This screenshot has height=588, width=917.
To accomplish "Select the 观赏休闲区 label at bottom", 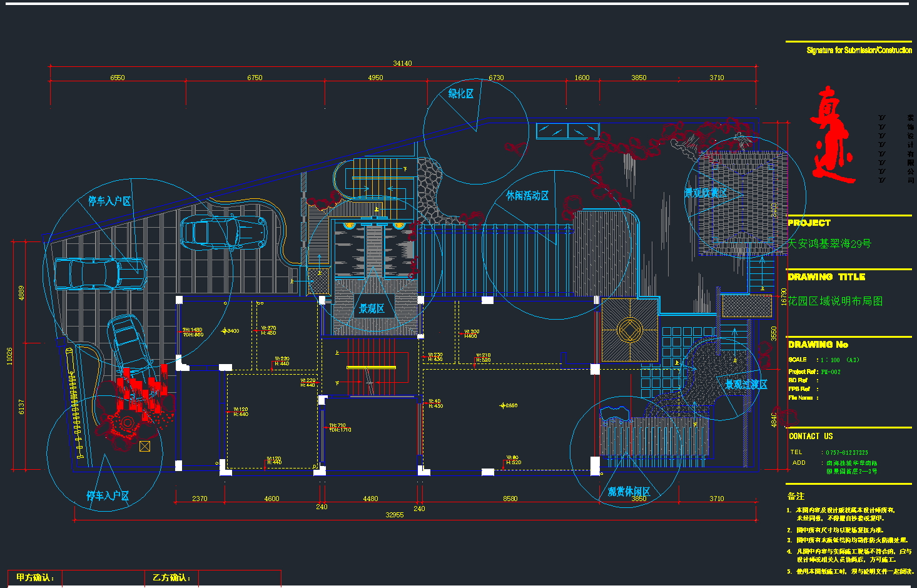I will tap(629, 492).
